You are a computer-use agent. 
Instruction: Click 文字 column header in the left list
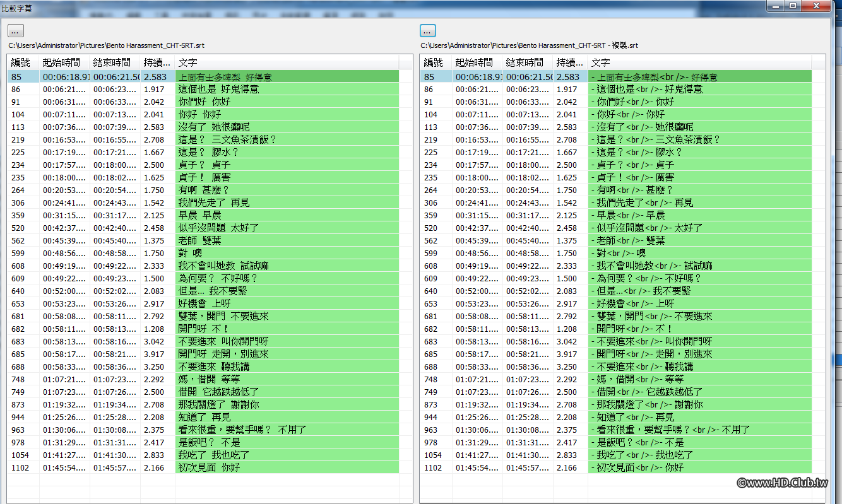[x=287, y=62]
